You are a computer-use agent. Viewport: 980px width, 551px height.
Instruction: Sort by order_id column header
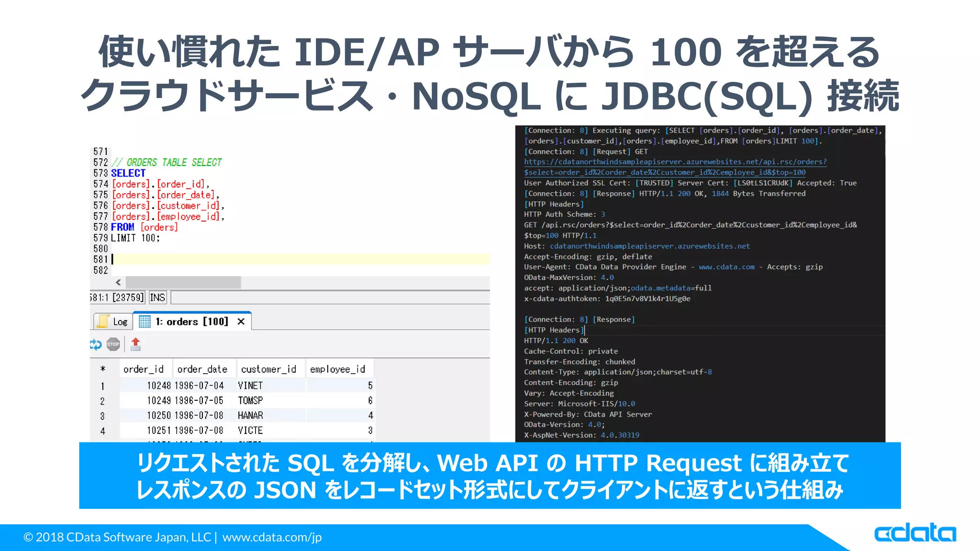144,369
